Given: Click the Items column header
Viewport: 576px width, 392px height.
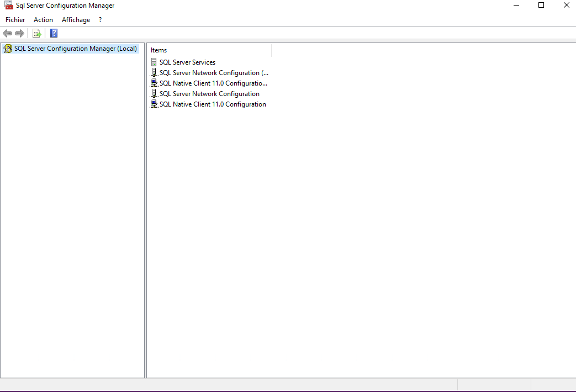Looking at the screenshot, I should coord(209,50).
